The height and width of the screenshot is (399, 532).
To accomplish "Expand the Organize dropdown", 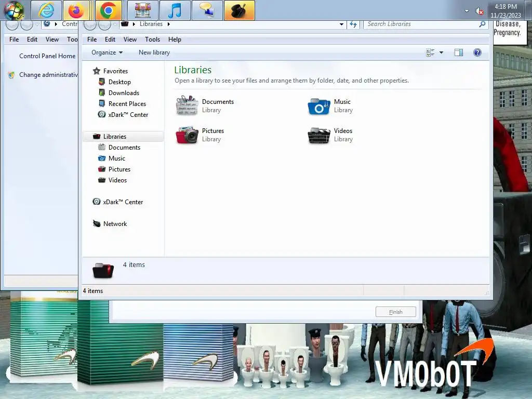I will 107,52.
